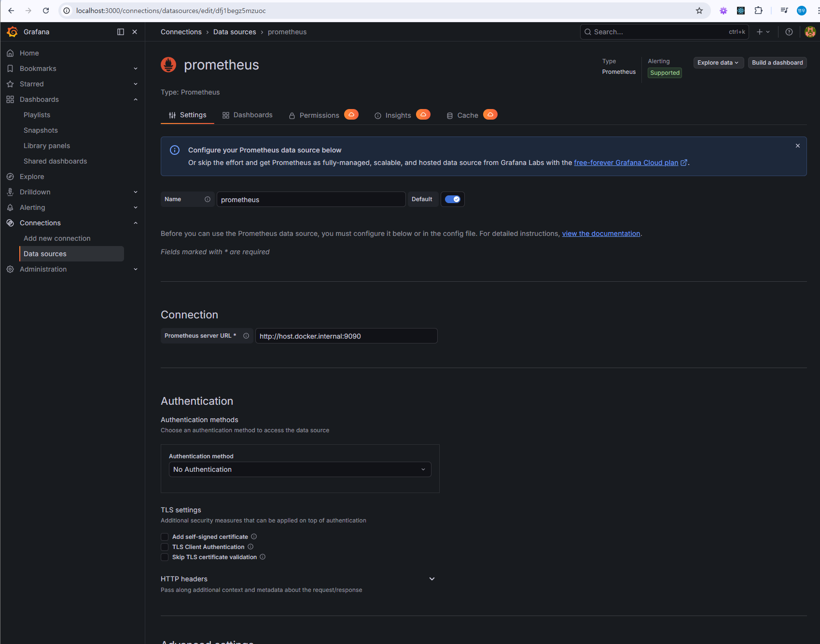Click the info icon beside Name field
The image size is (820, 644).
pos(208,199)
